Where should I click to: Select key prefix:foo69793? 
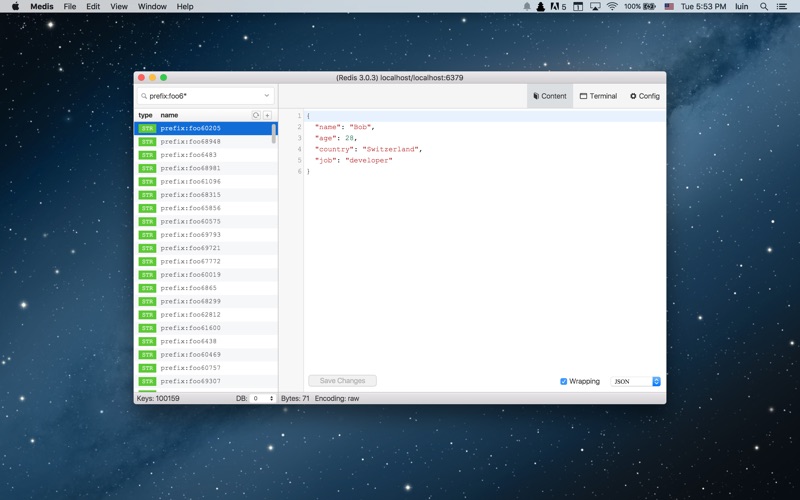pos(206,235)
